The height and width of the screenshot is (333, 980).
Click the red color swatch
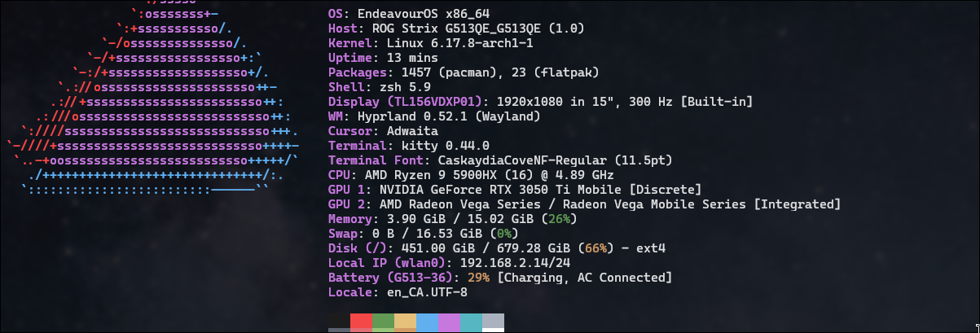(361, 322)
